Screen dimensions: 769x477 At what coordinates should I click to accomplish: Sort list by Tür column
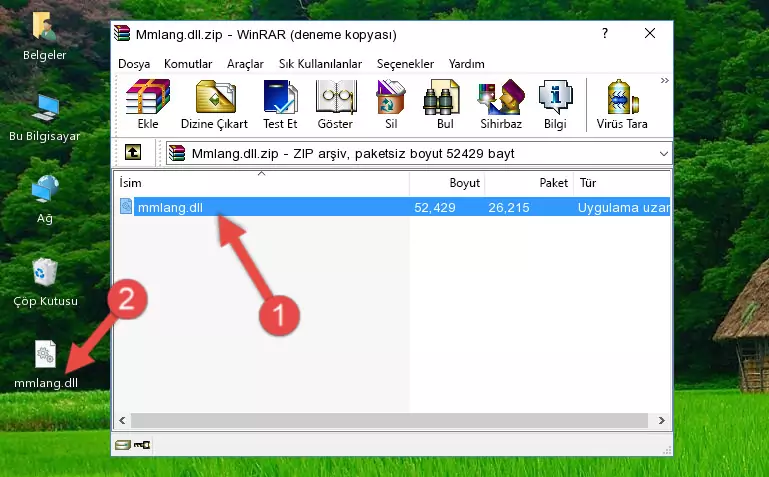[621, 183]
